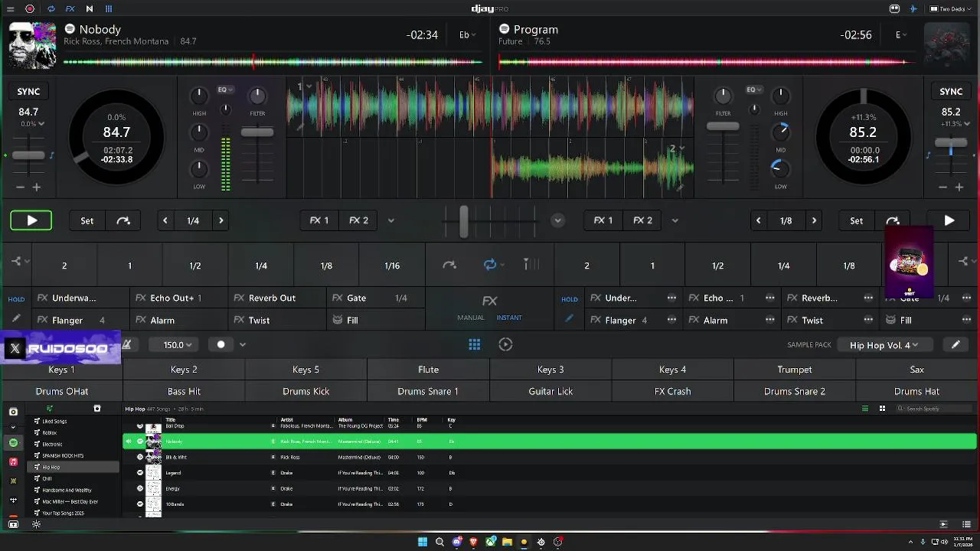Open right deck key E dropdown
980x551 pixels.
(x=902, y=35)
